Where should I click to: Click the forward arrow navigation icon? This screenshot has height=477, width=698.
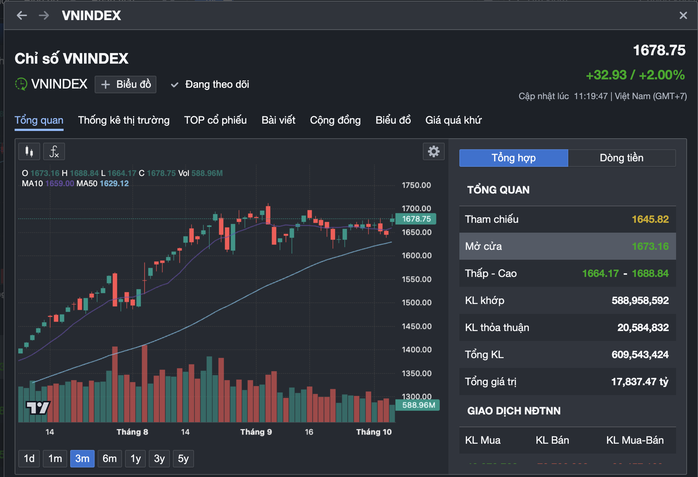44,16
